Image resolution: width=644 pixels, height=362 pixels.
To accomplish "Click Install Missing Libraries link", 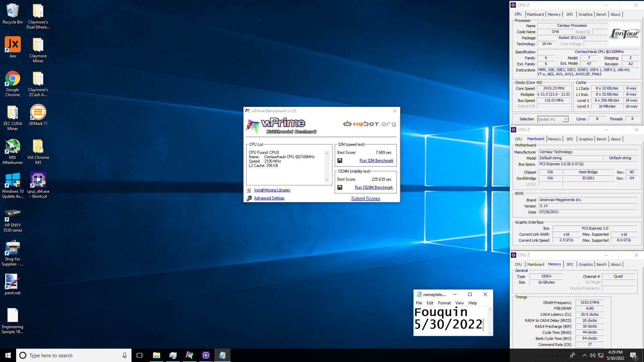I will 272,190.
